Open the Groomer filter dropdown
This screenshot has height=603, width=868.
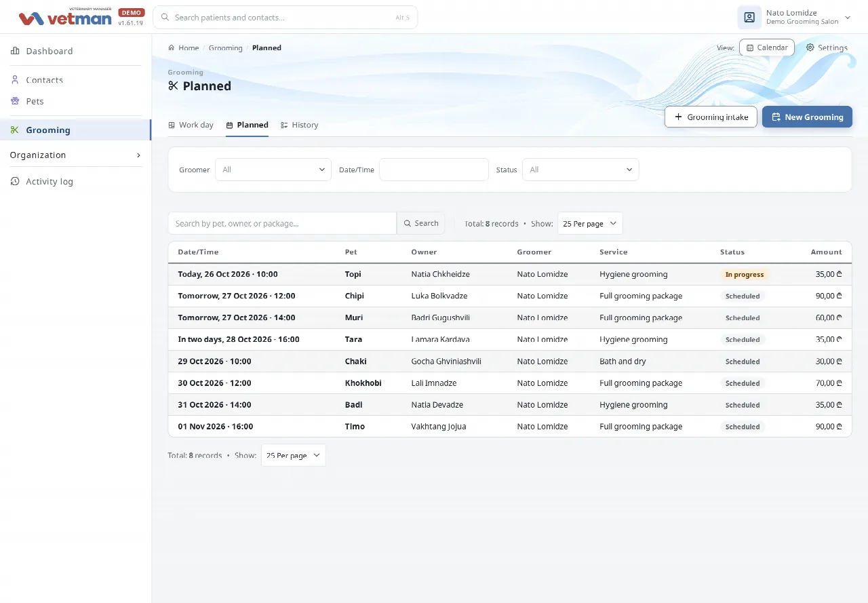273,170
